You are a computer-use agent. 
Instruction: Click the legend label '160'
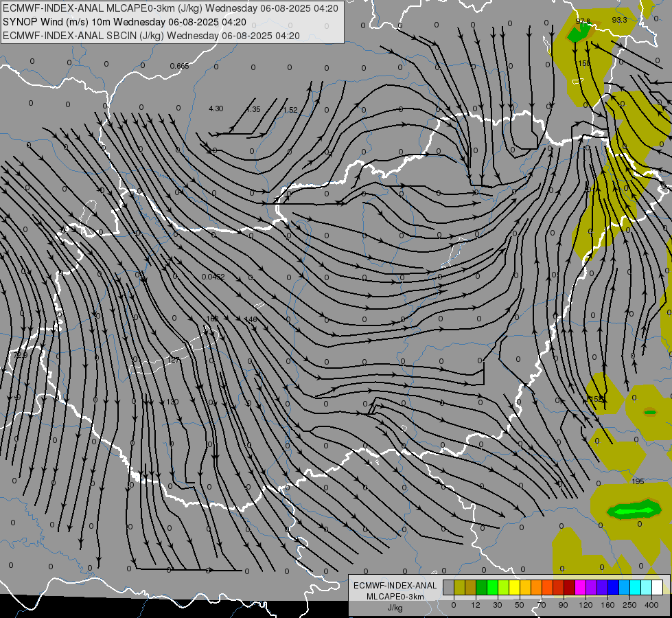(x=607, y=605)
